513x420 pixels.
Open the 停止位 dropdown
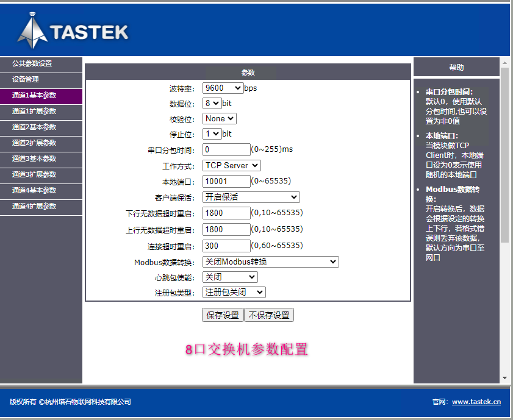pyautogui.click(x=212, y=133)
